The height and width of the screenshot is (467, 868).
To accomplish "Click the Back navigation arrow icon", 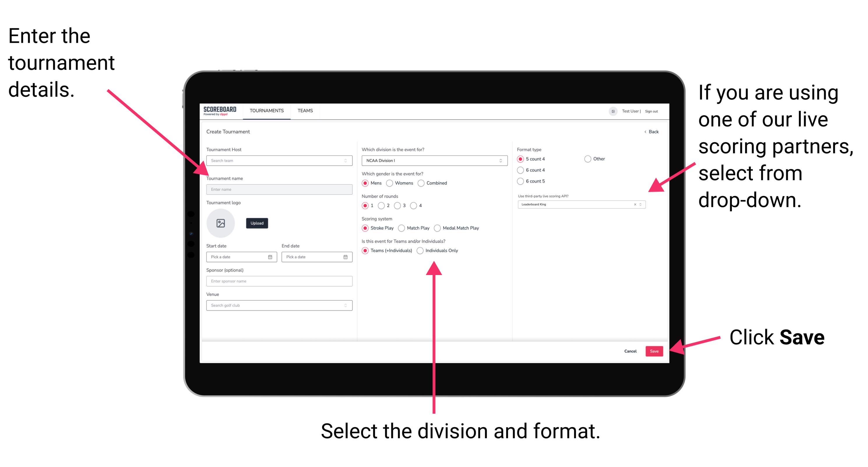I will (x=645, y=132).
